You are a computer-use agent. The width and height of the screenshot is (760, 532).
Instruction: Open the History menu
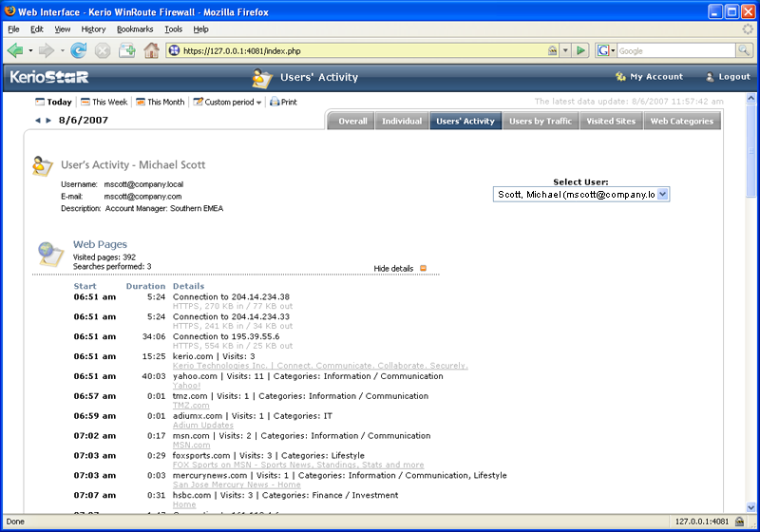tap(93, 29)
